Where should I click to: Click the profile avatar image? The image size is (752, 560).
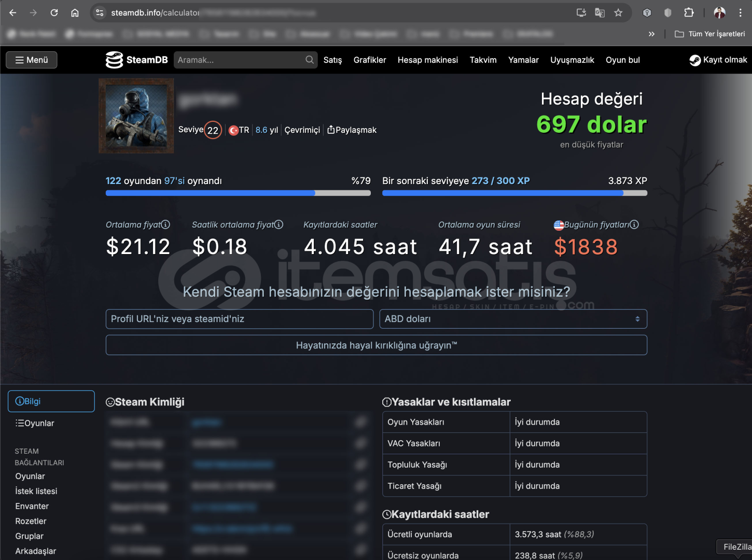[136, 116]
